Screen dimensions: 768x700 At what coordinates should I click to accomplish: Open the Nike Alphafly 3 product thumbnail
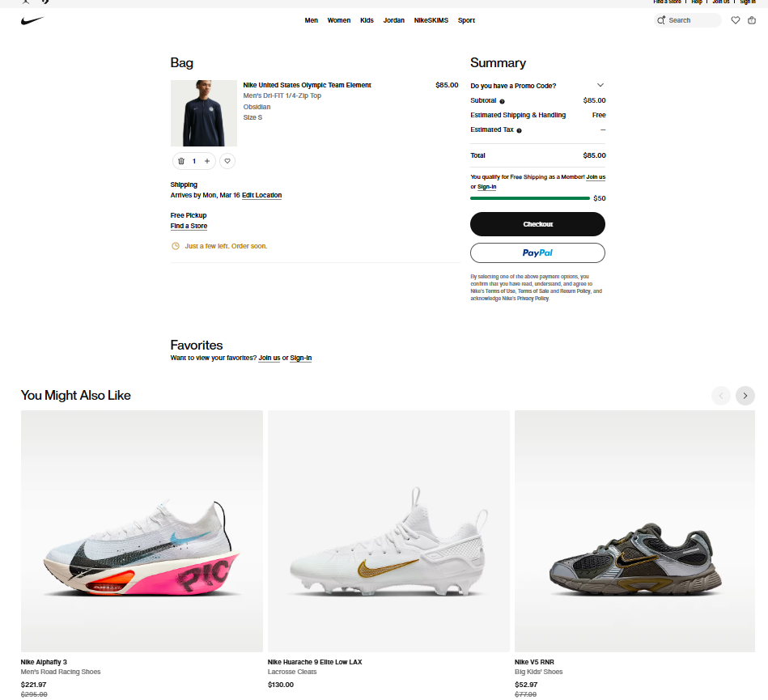click(142, 531)
